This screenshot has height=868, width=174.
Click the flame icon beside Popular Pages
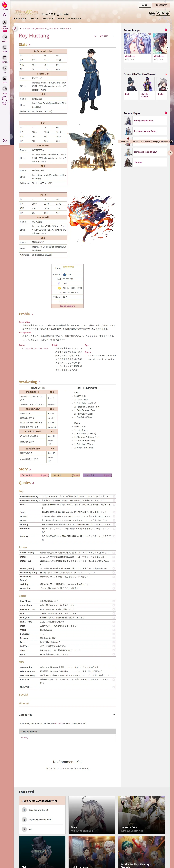(166, 113)
